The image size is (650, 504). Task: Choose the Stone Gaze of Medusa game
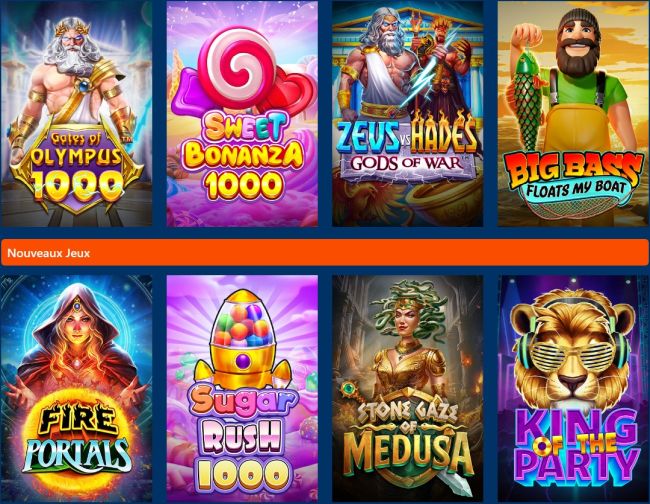tap(407, 389)
